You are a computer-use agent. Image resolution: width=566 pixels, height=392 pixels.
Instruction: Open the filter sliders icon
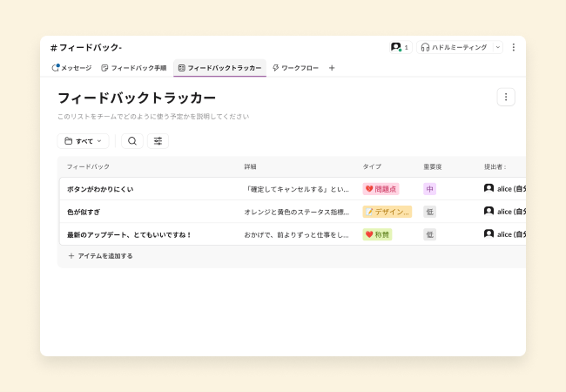pyautogui.click(x=158, y=141)
